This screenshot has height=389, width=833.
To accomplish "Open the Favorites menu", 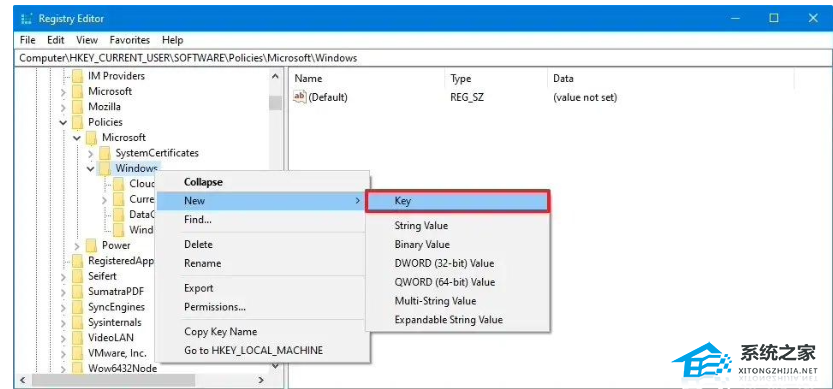I will (130, 40).
